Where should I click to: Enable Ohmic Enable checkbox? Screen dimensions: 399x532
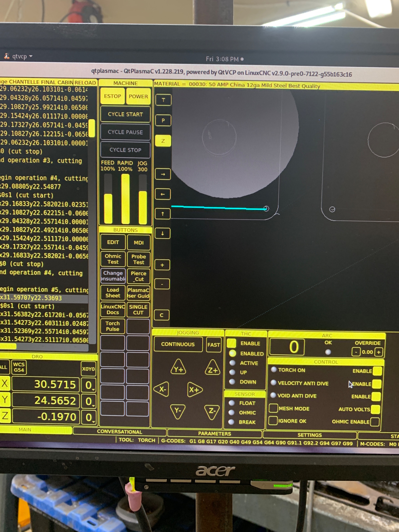click(x=375, y=422)
